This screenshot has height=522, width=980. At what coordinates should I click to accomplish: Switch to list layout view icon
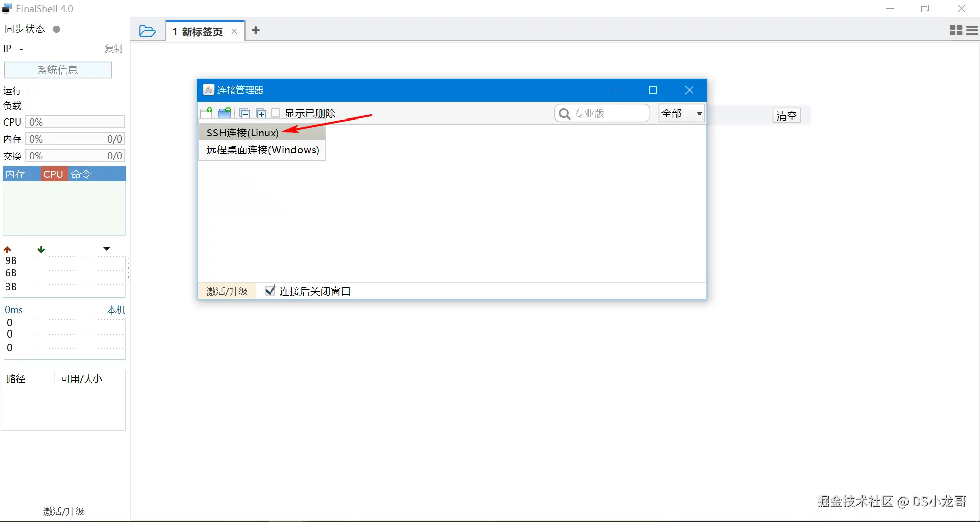[x=972, y=31]
